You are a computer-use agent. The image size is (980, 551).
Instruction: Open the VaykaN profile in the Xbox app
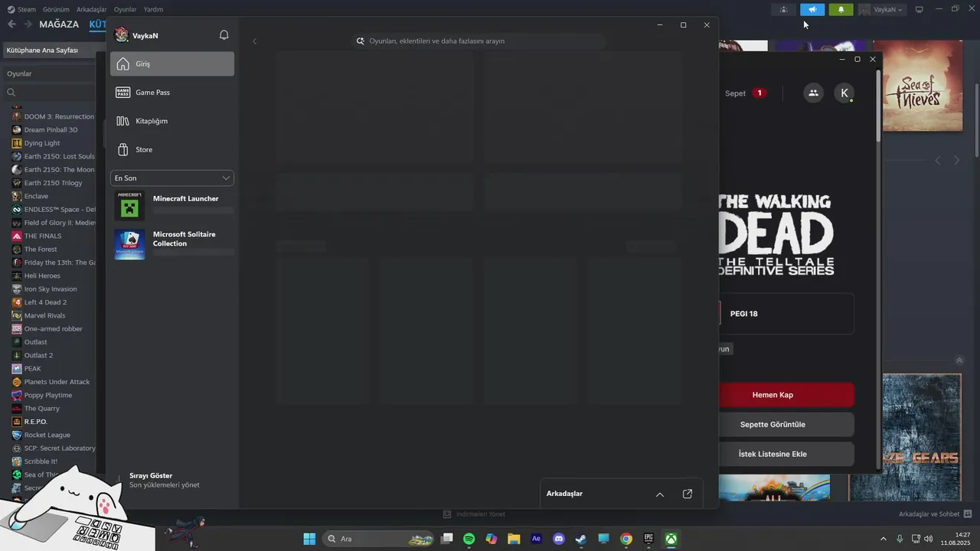(136, 35)
